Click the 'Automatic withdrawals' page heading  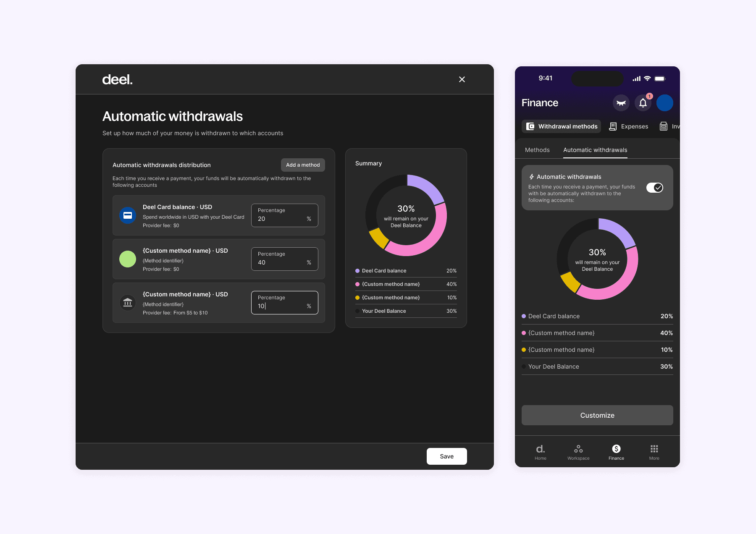click(173, 116)
